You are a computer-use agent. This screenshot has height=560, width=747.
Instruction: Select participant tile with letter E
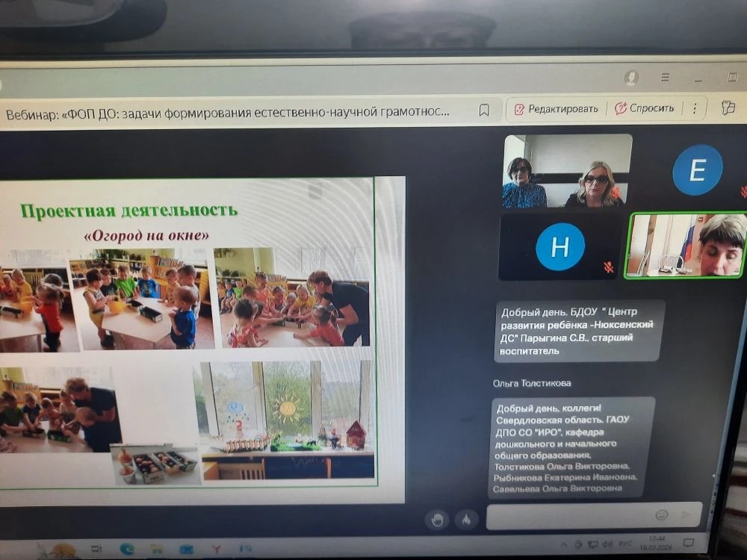click(697, 170)
